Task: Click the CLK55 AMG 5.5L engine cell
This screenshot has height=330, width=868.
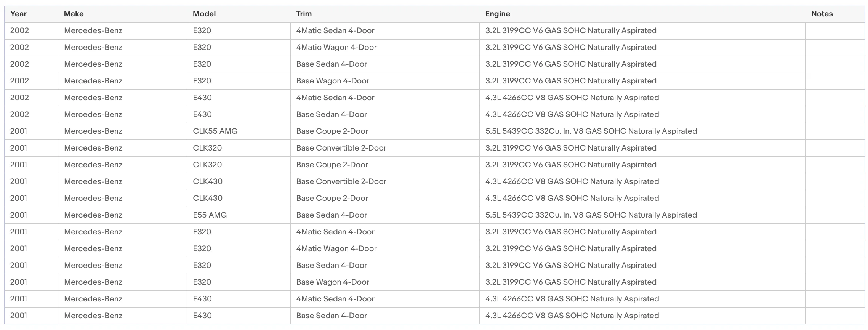Action: click(x=642, y=131)
